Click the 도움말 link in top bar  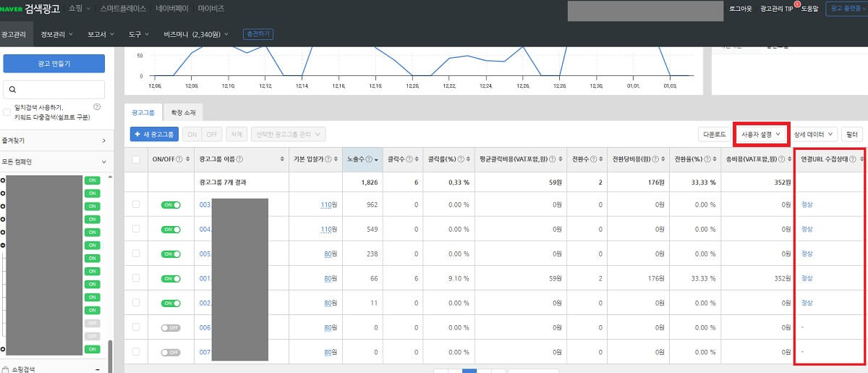click(x=812, y=9)
